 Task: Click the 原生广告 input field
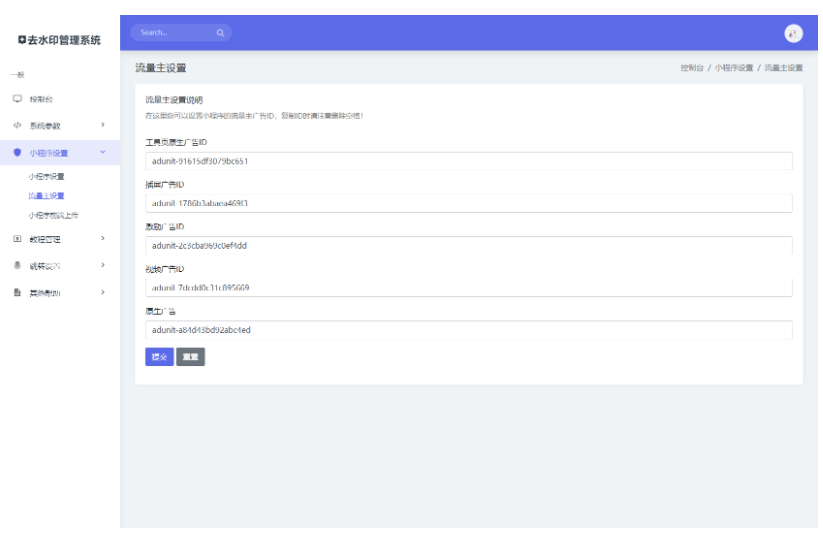pyautogui.click(x=469, y=330)
